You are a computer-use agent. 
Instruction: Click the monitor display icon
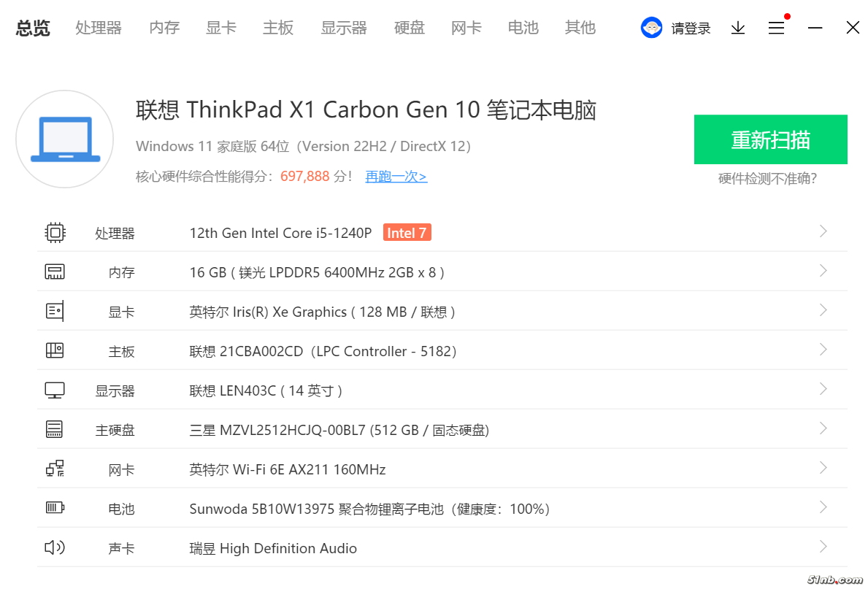coord(55,390)
